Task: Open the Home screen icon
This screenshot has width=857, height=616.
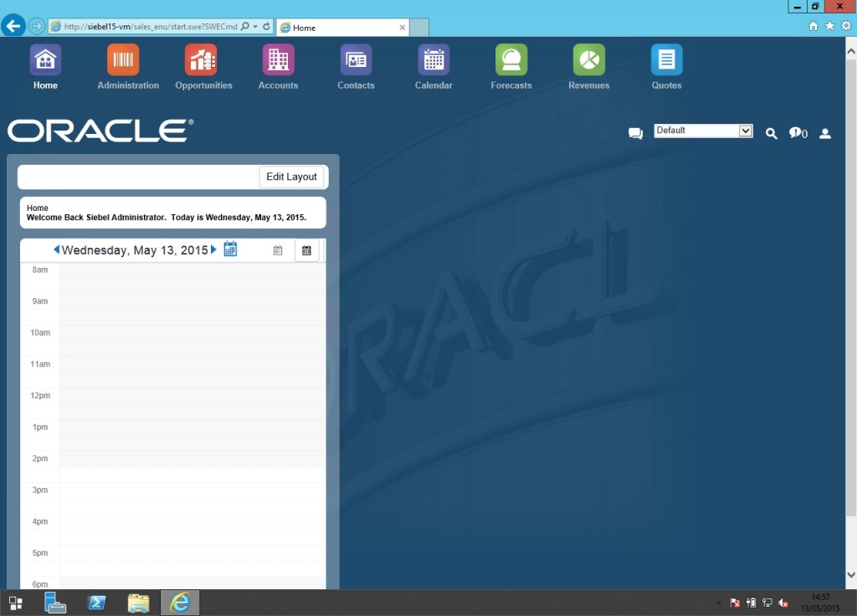Action: coord(45,59)
